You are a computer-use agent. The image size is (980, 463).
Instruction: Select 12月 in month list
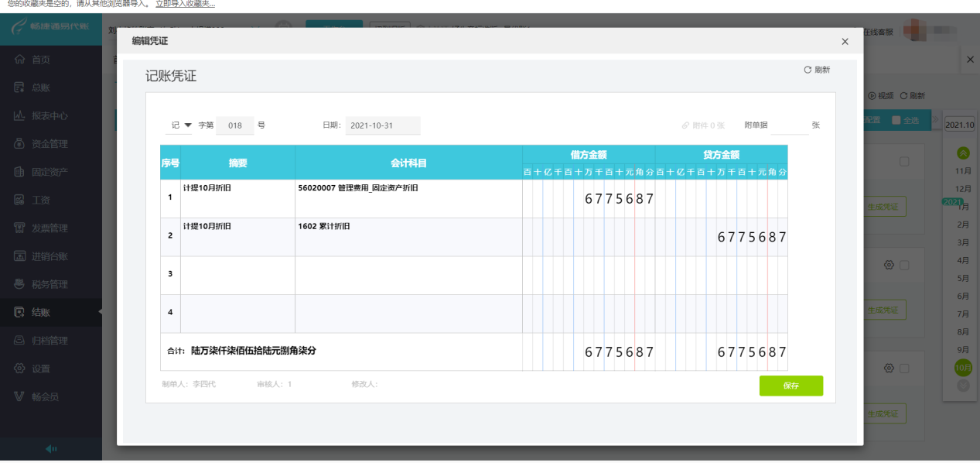(x=963, y=189)
